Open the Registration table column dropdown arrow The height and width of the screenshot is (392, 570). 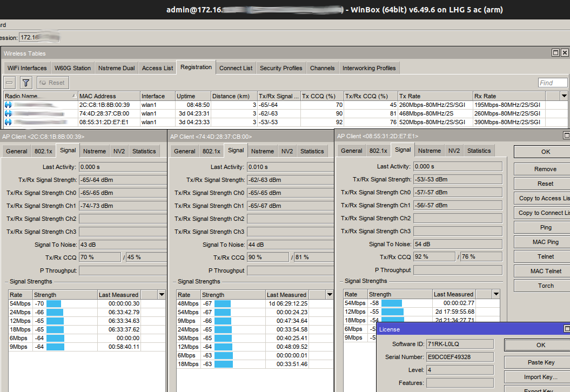pyautogui.click(x=564, y=96)
